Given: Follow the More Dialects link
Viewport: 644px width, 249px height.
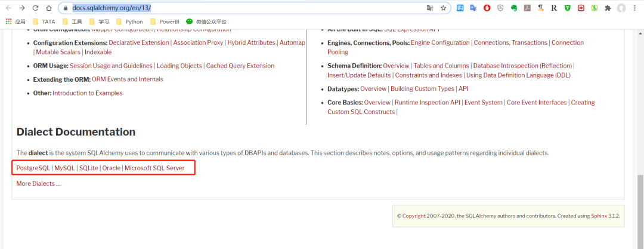Looking at the screenshot, I should coord(38,183).
